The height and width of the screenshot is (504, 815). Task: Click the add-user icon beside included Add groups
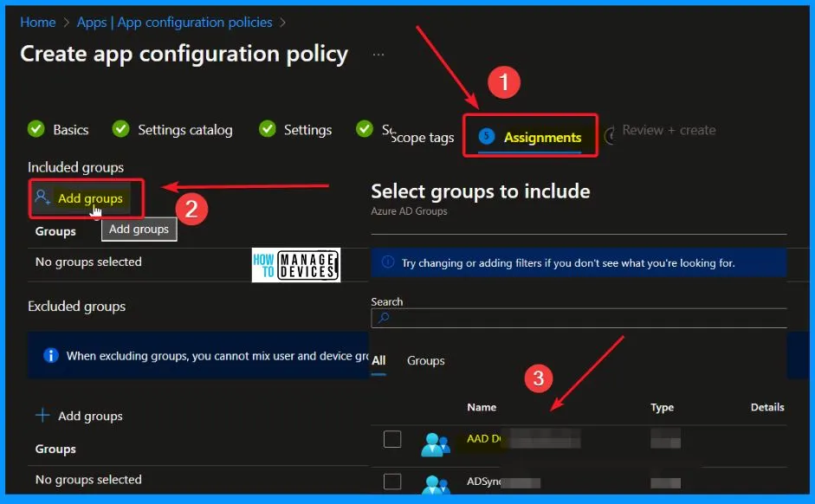pyautogui.click(x=42, y=197)
